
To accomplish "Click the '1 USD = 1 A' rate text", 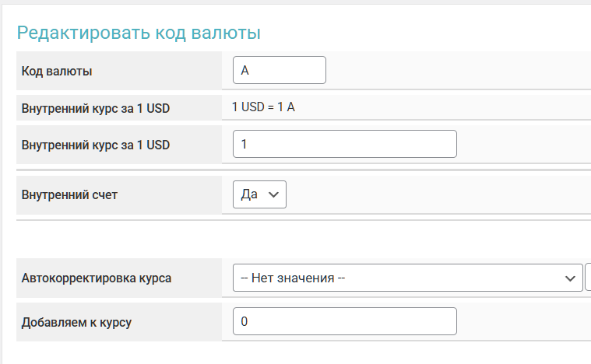I will [x=263, y=107].
